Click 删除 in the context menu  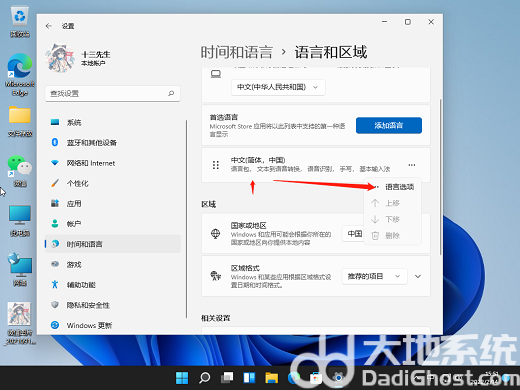coord(392,236)
